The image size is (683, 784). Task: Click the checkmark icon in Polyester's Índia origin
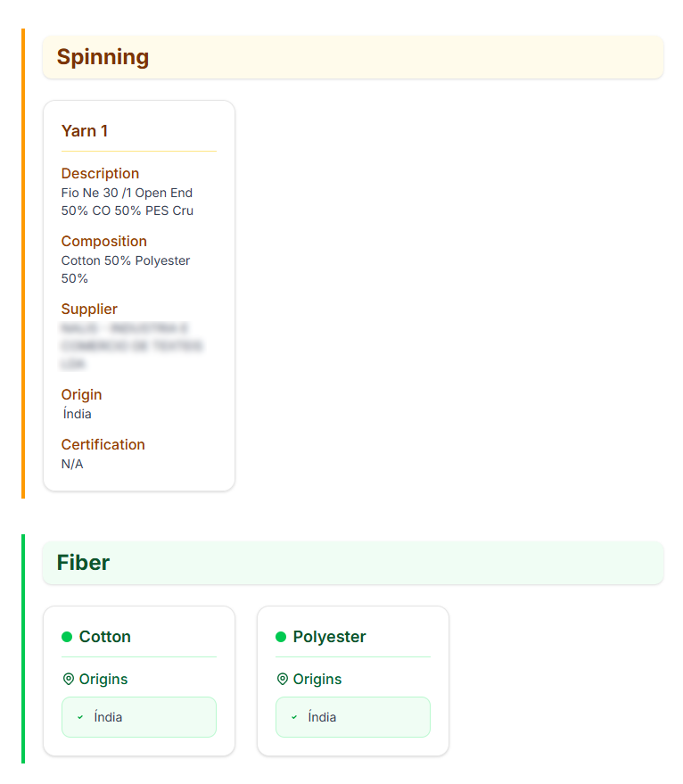pos(294,717)
